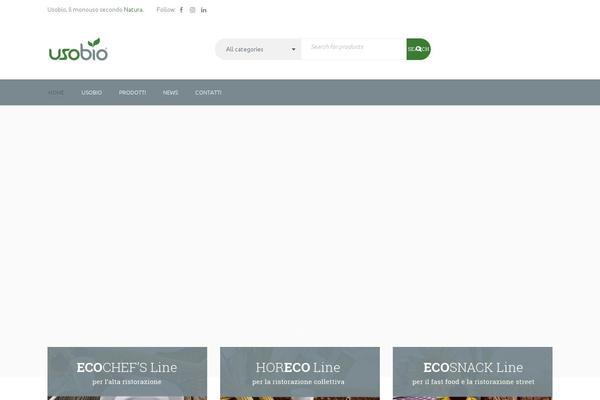The image size is (600, 400).
Task: Click 'Usobio, il monouso secondo Natura' tagline
Action: coord(95,10)
